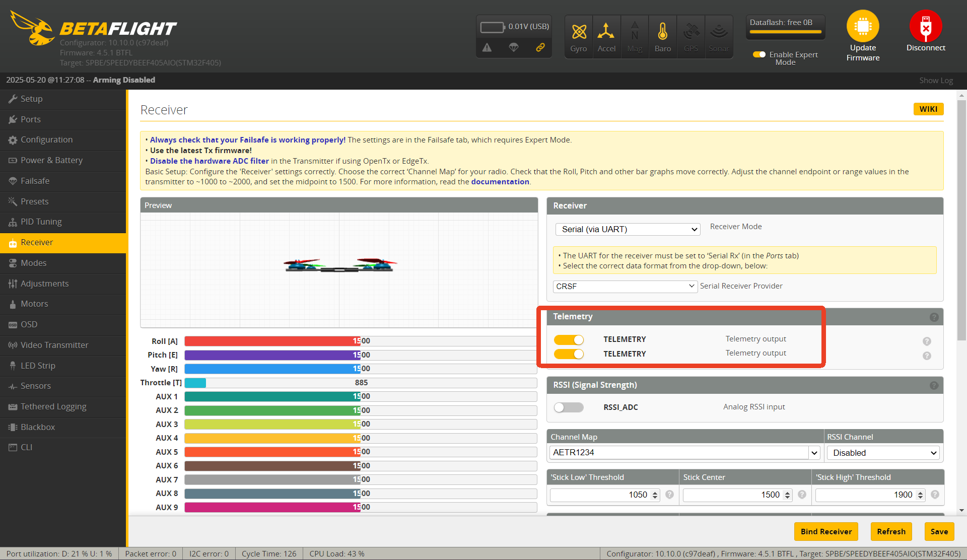This screenshot has height=560, width=967.
Task: Open the WIKI button
Action: [928, 109]
